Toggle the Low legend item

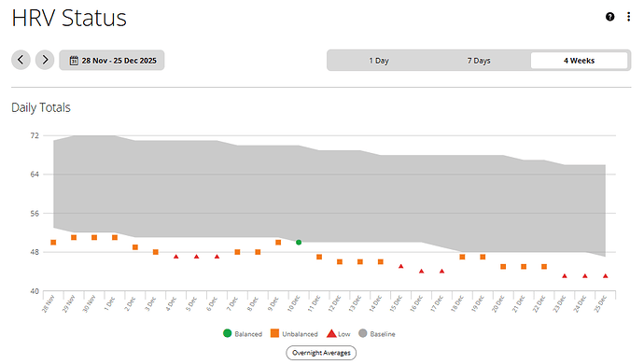pyautogui.click(x=339, y=333)
